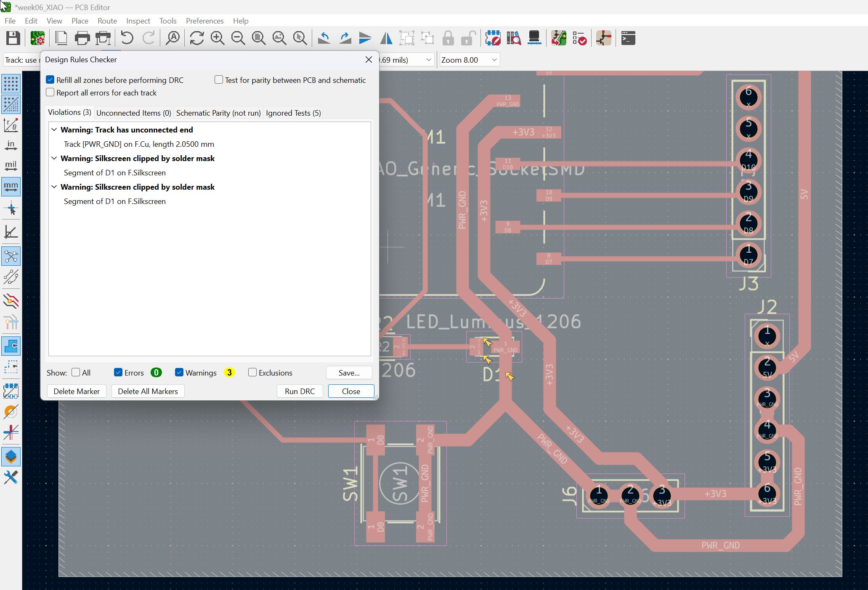This screenshot has width=868, height=590.
Task: Check Report all errors for each track
Action: pos(50,93)
